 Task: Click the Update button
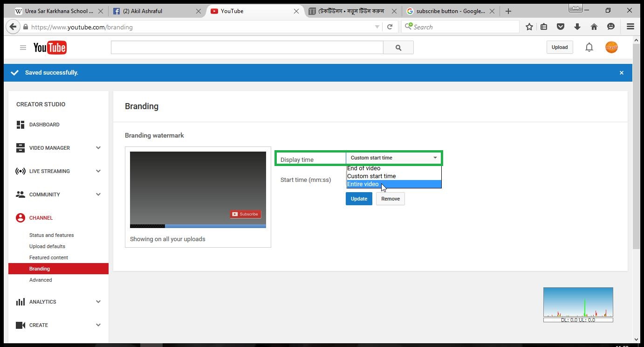(359, 199)
